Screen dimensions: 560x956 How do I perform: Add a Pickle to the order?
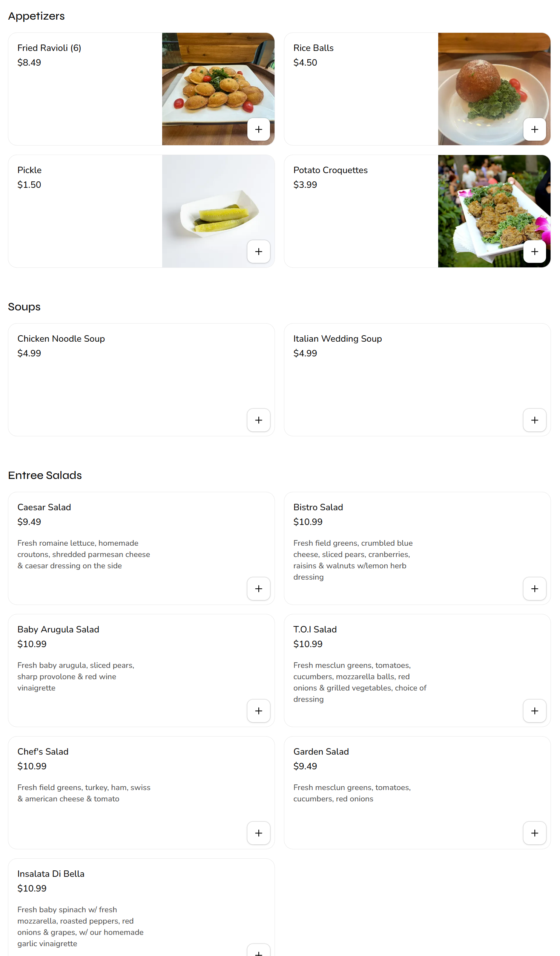pyautogui.click(x=258, y=252)
